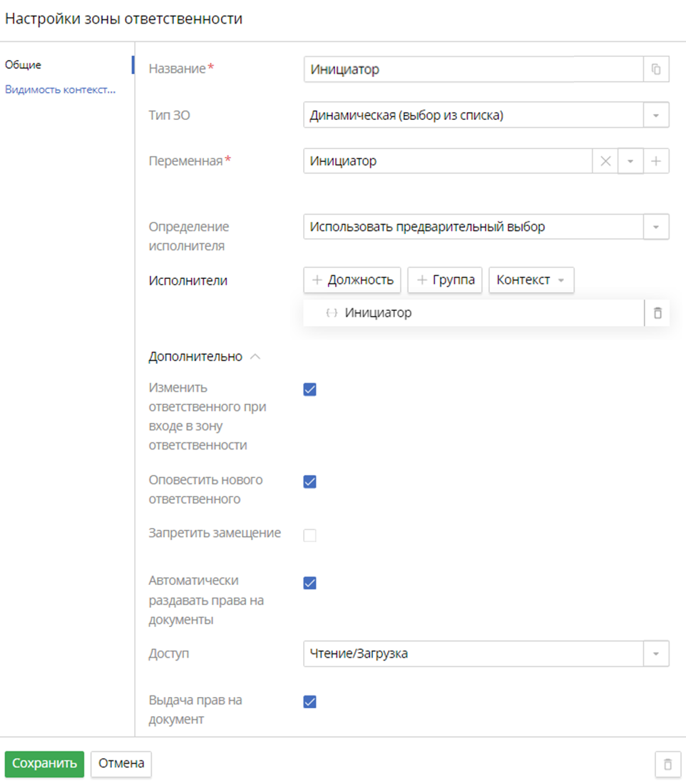Open the Тип ЗО dropdown
Viewport: 686px width, 784px height.
[x=656, y=116]
